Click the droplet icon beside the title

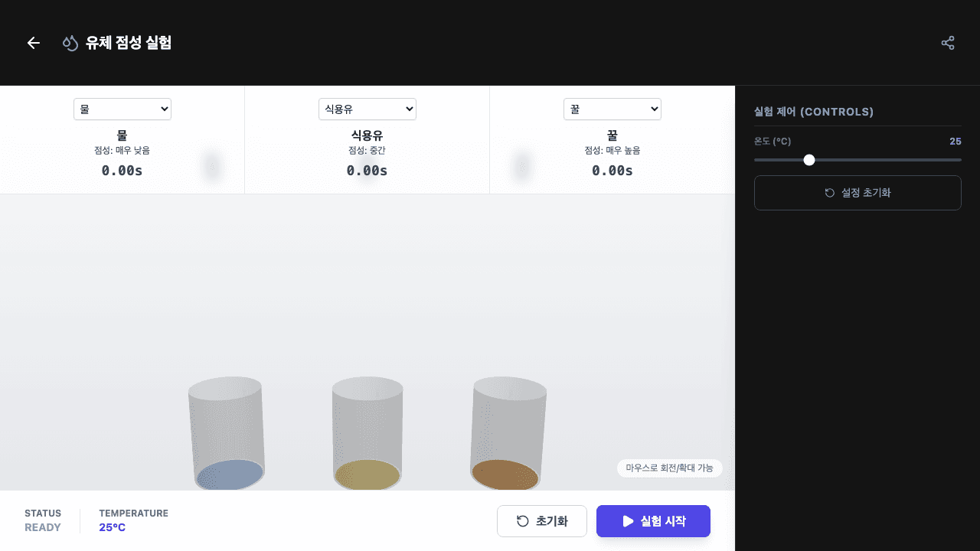pos(70,43)
